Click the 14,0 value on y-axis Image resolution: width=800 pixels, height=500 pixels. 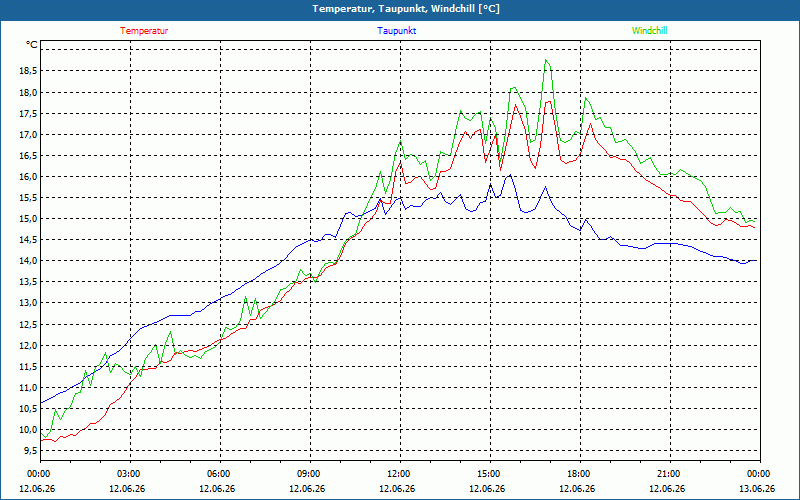(x=28, y=261)
